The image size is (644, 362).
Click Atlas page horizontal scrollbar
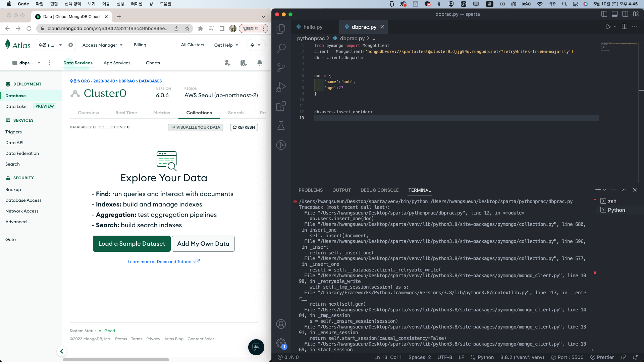[116, 360]
